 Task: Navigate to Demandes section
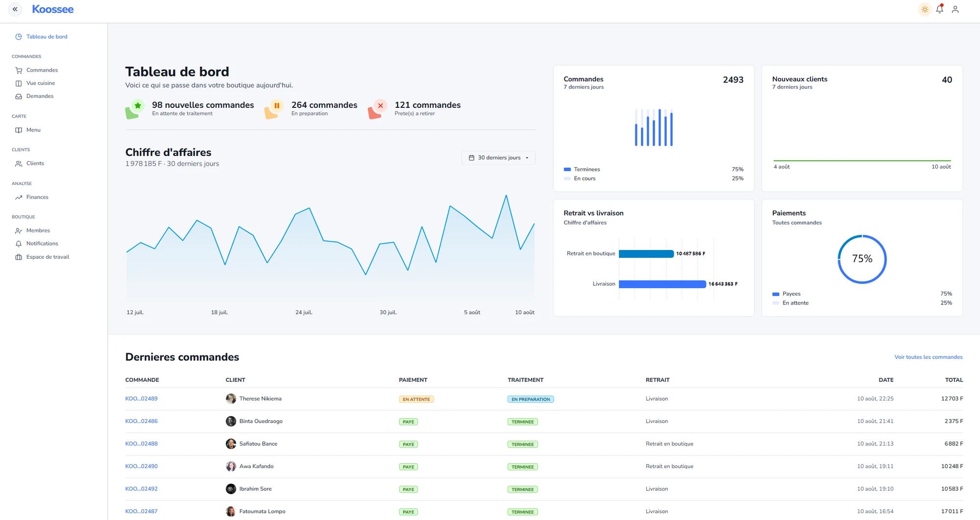click(x=40, y=96)
